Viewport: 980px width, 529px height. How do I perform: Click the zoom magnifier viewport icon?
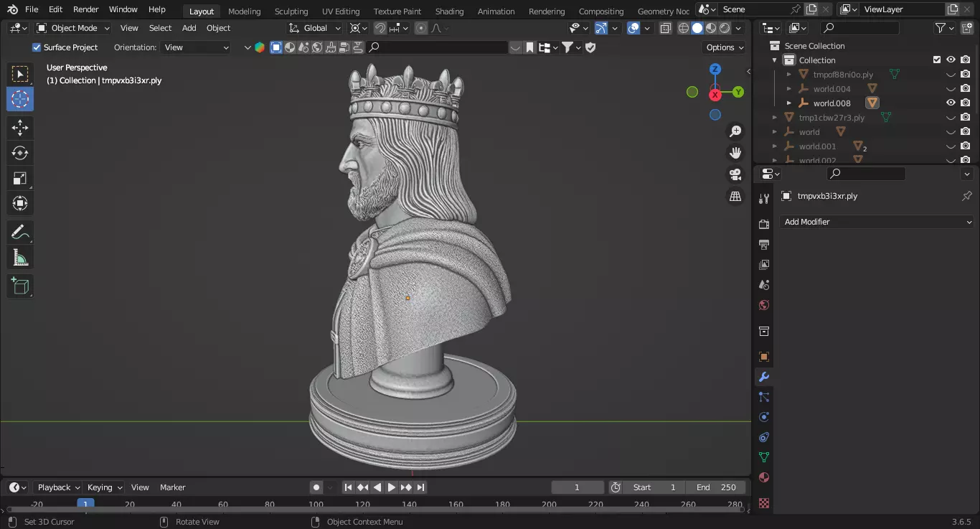click(735, 131)
